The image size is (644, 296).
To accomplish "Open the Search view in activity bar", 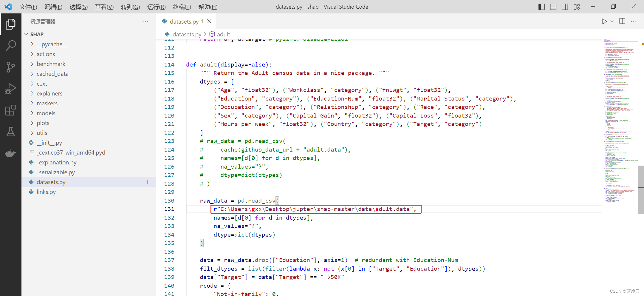I will click(x=11, y=46).
